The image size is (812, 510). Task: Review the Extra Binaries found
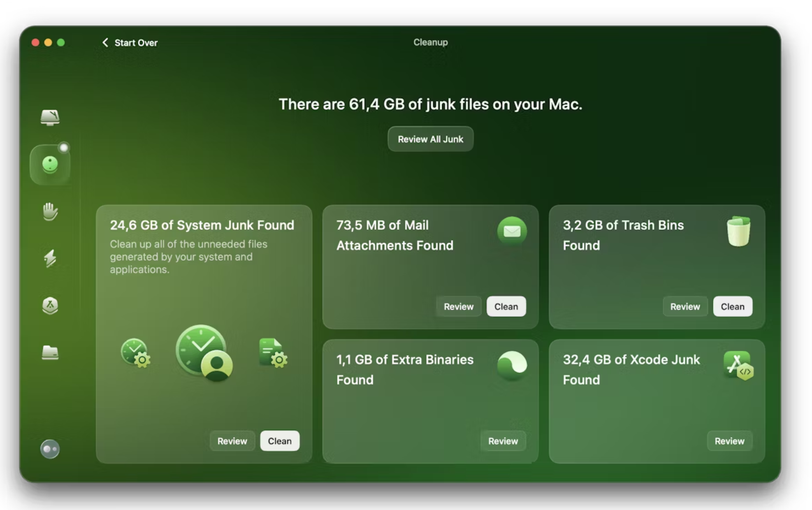503,441
